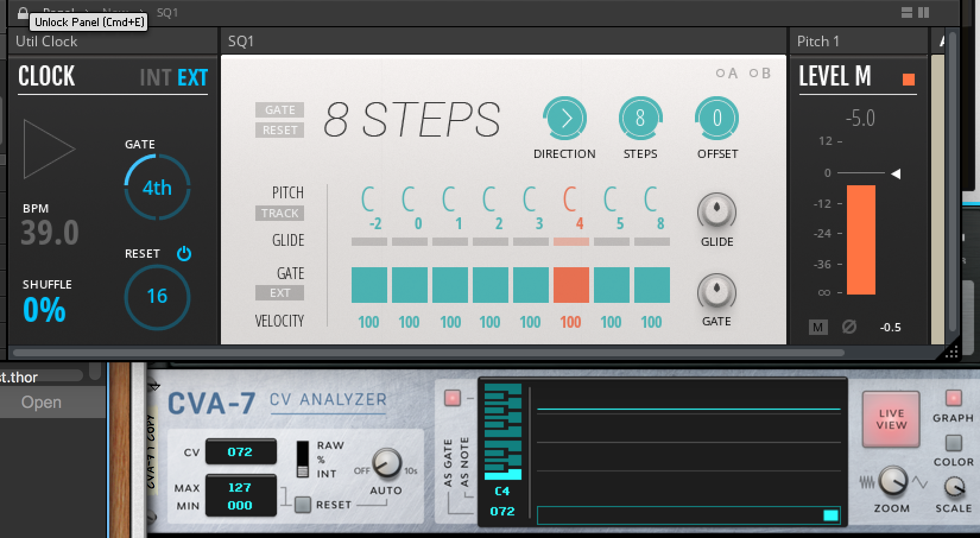Click the clock play triangle button
Image resolution: width=980 pixels, height=538 pixels.
point(49,148)
